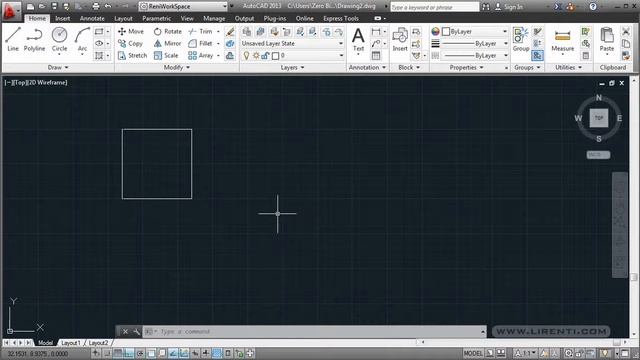This screenshot has height=360, width=640.
Task: Activate the Move command
Action: (x=131, y=31)
